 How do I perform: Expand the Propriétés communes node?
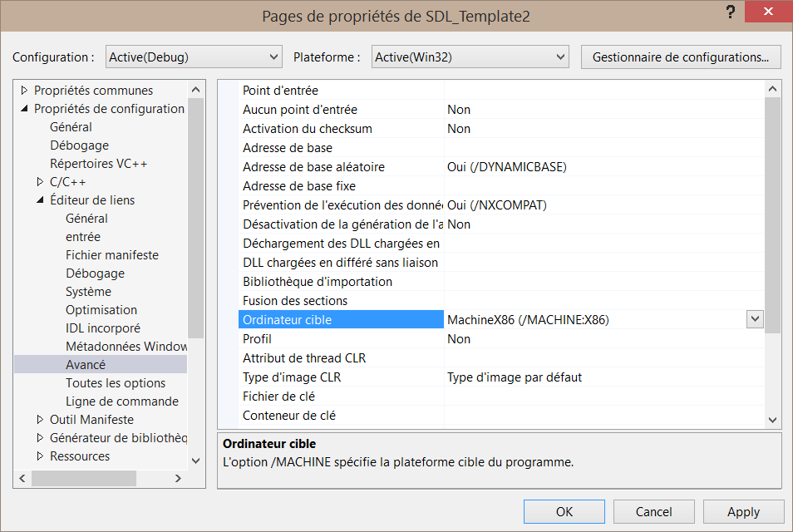click(x=24, y=91)
